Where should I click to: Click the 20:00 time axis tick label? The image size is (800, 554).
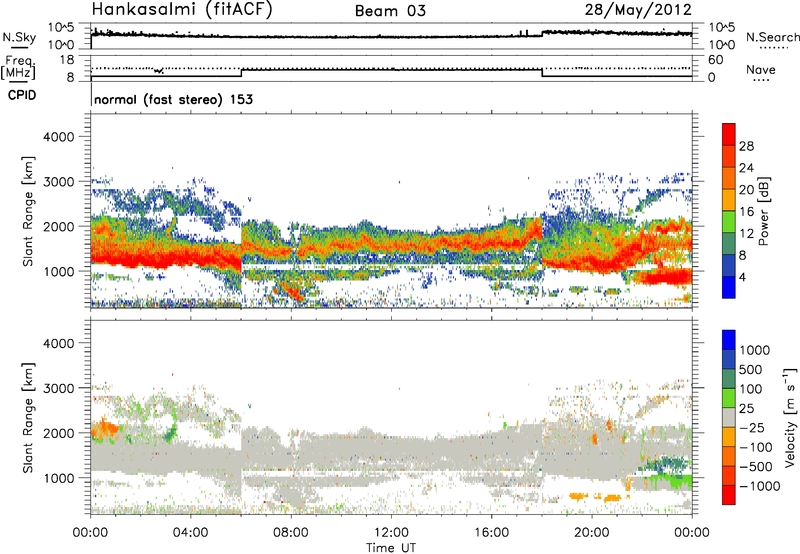pos(592,532)
